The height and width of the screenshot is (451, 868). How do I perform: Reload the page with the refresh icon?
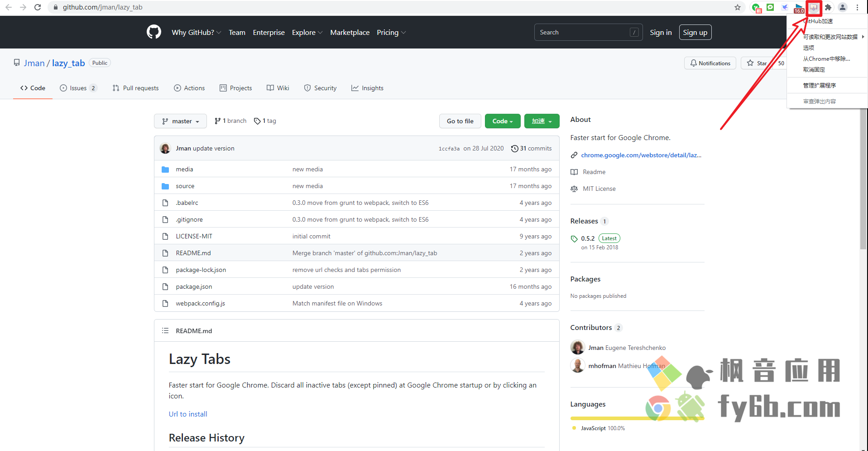[x=38, y=7]
